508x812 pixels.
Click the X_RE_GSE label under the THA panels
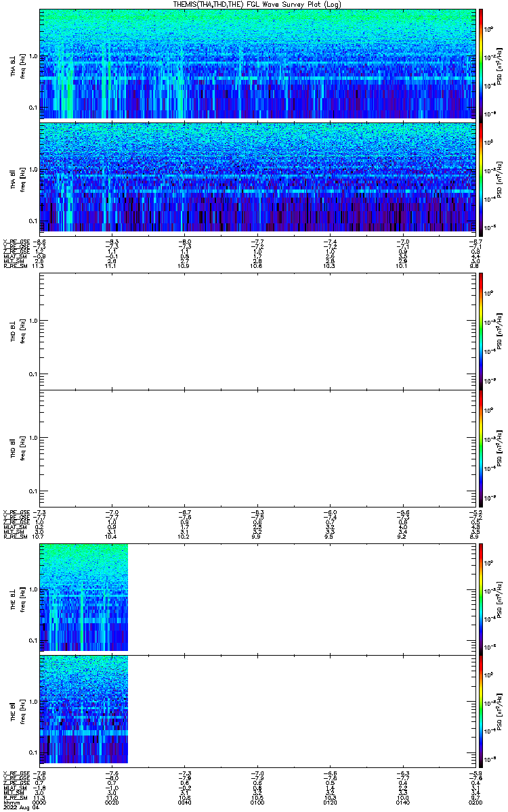17,242
